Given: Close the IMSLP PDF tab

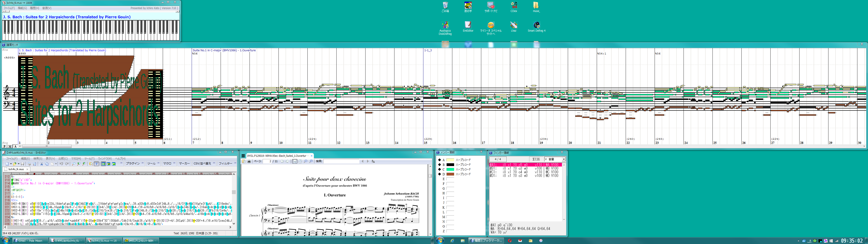Looking at the screenshot, I should [312, 156].
